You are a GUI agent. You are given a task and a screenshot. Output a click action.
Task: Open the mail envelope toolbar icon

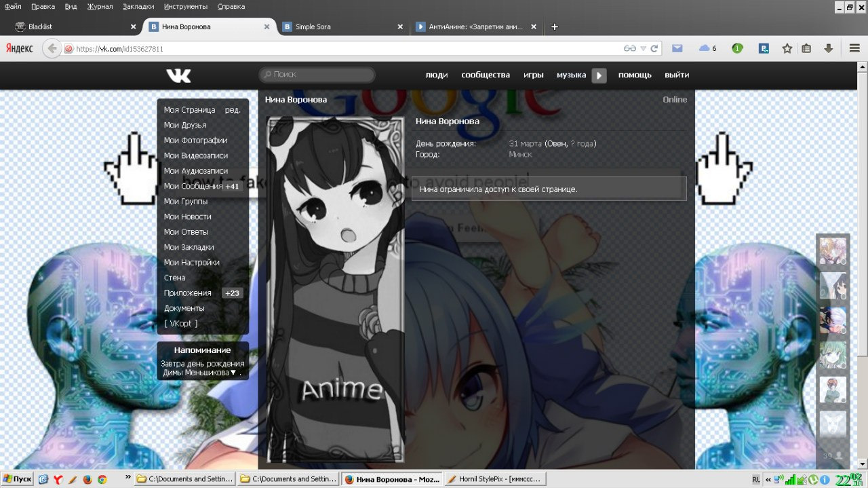click(x=677, y=48)
